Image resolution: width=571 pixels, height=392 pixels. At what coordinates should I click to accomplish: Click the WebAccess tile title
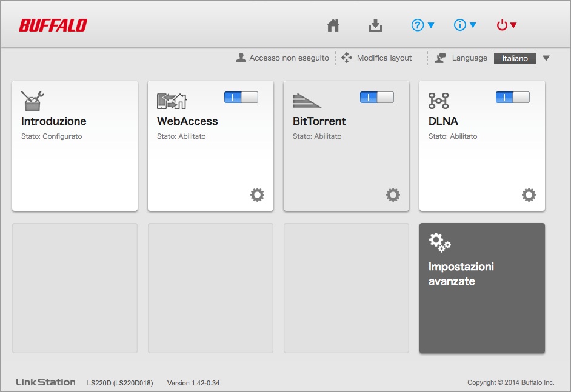187,121
